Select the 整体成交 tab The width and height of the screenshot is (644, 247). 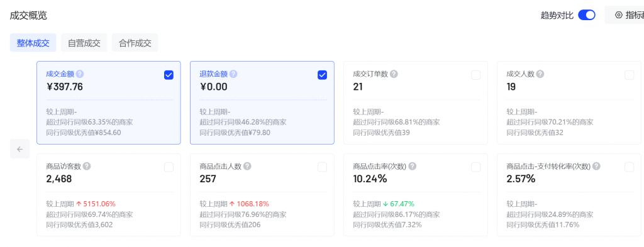tap(33, 43)
